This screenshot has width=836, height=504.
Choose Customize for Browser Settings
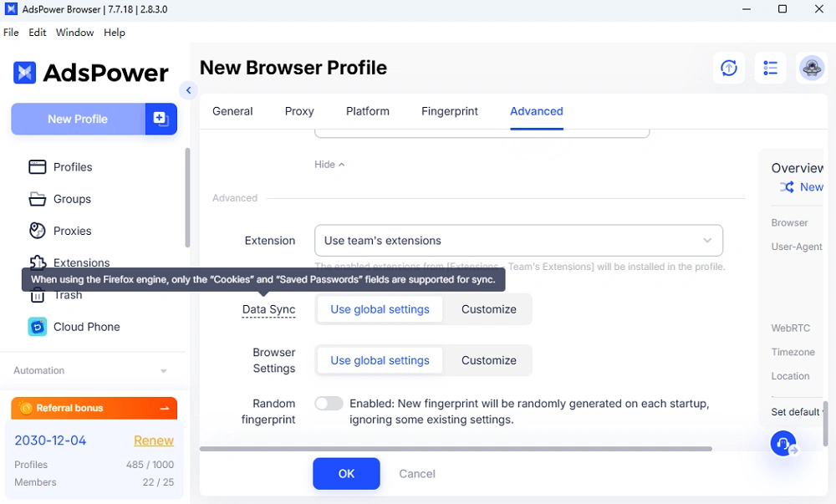[x=488, y=360]
